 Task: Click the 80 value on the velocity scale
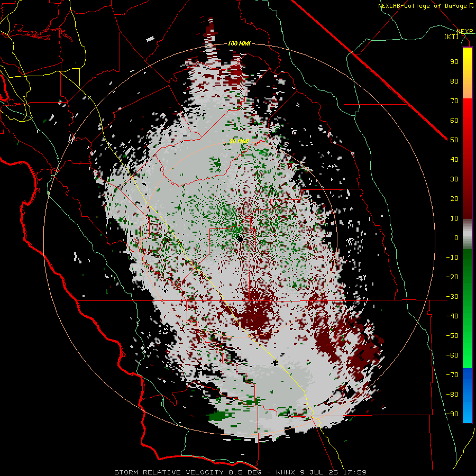click(454, 81)
